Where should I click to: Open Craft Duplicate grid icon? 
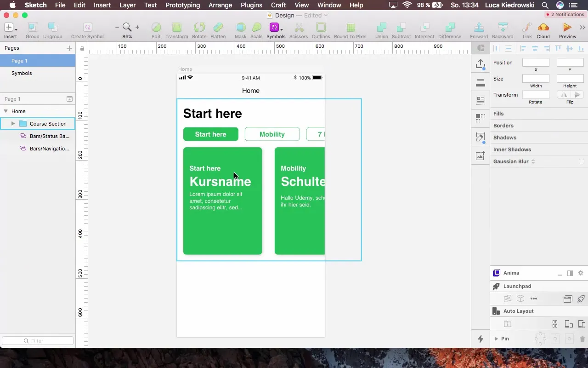click(481, 119)
